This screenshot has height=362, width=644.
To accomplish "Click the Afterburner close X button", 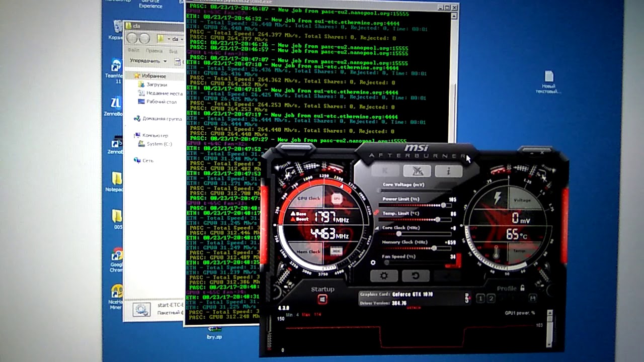I will 542,151.
